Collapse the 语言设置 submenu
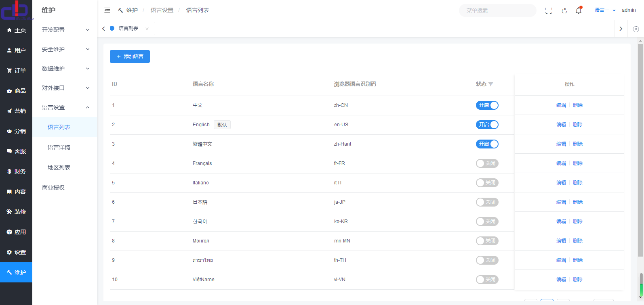 click(65, 107)
